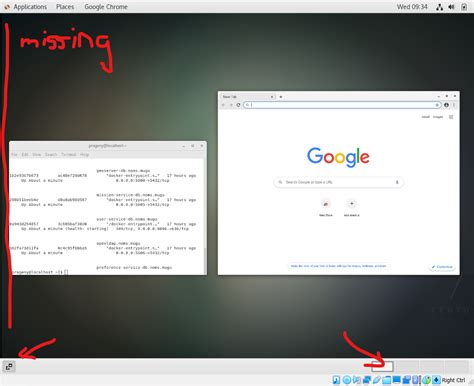The width and height of the screenshot is (474, 386).
Task: Click the window list button in bottom panel
Action: click(9, 366)
